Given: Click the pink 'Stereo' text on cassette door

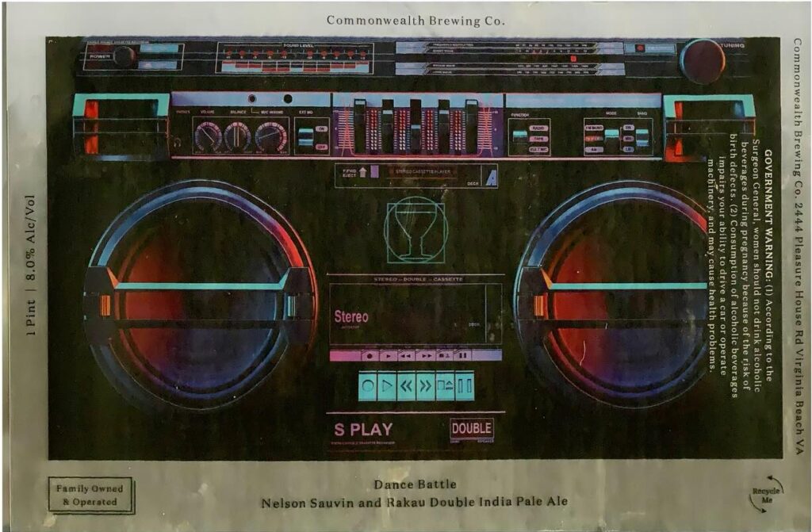Looking at the screenshot, I should (351, 316).
